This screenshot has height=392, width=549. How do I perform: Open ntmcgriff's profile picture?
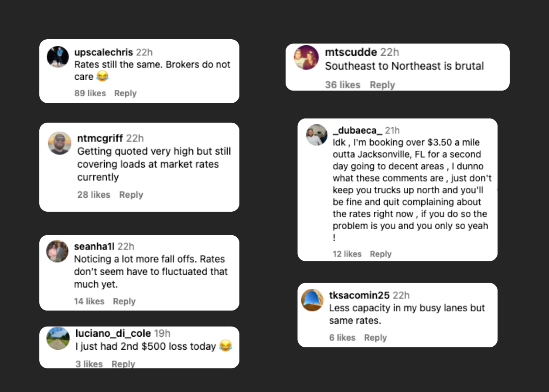click(59, 143)
